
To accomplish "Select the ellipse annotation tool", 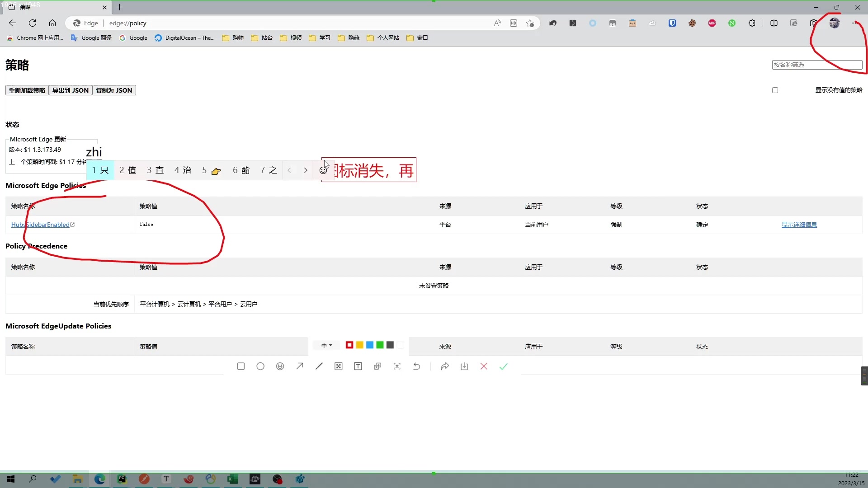I will pyautogui.click(x=260, y=366).
